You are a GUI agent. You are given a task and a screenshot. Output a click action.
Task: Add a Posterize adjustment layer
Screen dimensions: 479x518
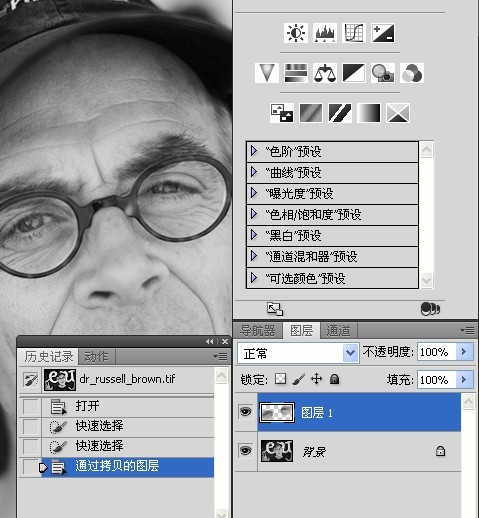(x=311, y=113)
